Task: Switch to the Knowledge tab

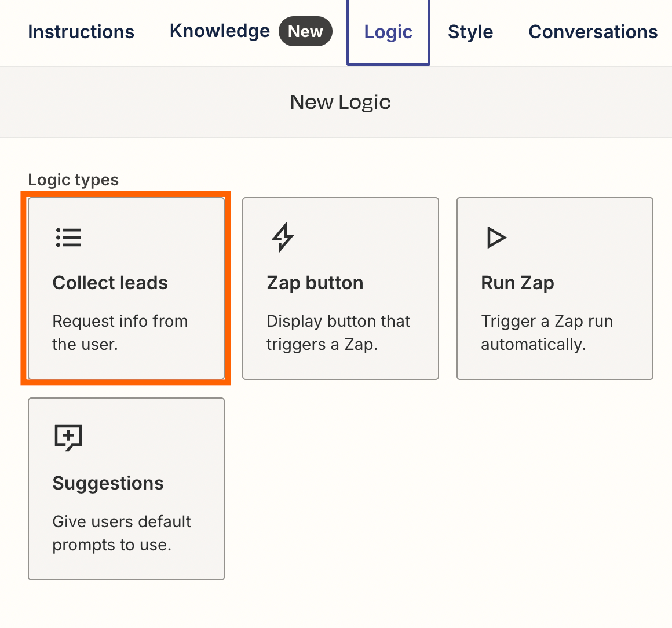Action: [220, 31]
